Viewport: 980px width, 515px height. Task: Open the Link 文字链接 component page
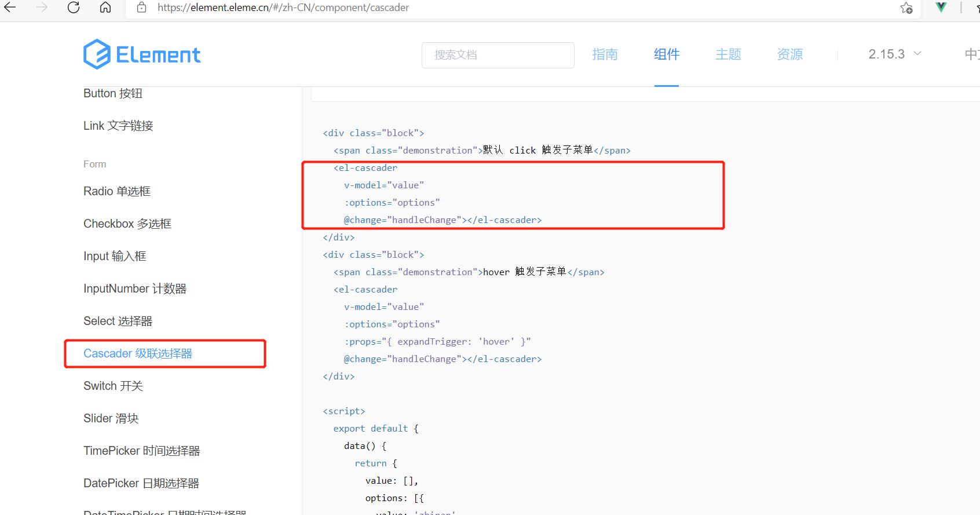pos(118,126)
